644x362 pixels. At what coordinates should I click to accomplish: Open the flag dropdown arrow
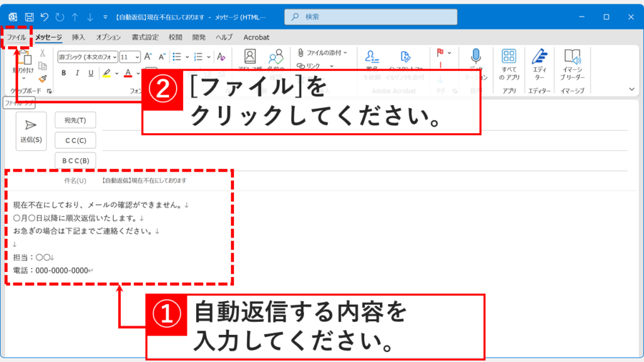(x=449, y=52)
